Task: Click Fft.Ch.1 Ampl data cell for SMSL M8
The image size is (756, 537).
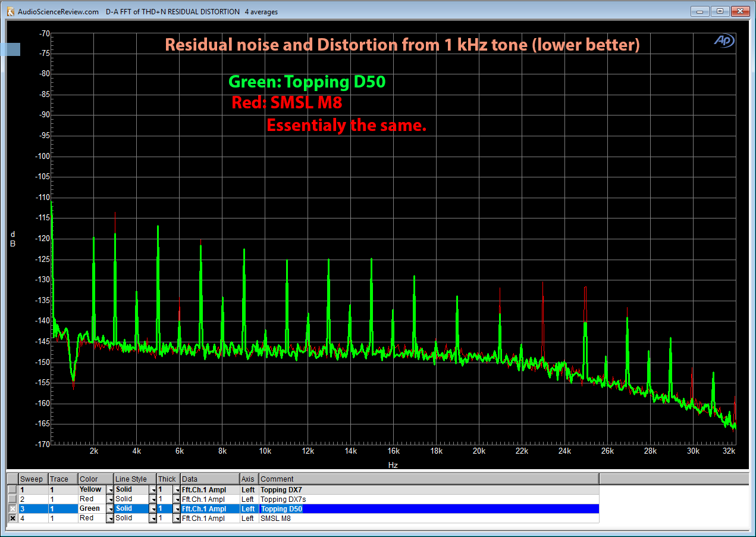Action: click(210, 518)
